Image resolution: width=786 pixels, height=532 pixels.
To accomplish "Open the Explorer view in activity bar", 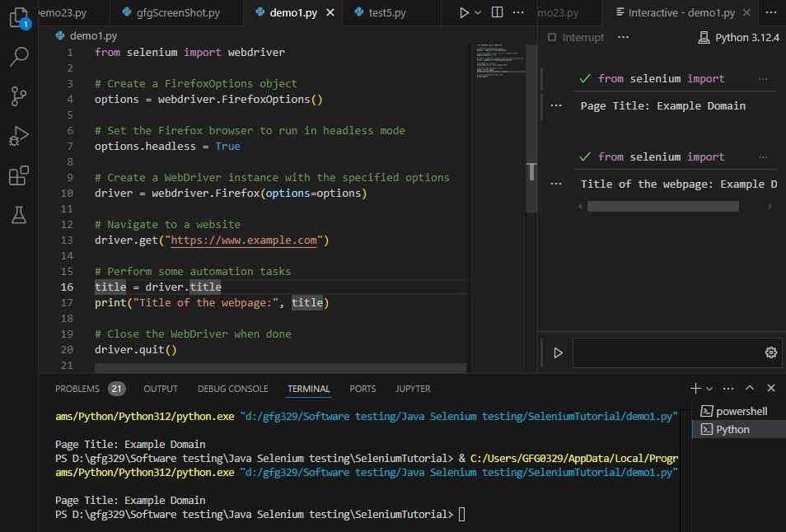I will pyautogui.click(x=19, y=17).
